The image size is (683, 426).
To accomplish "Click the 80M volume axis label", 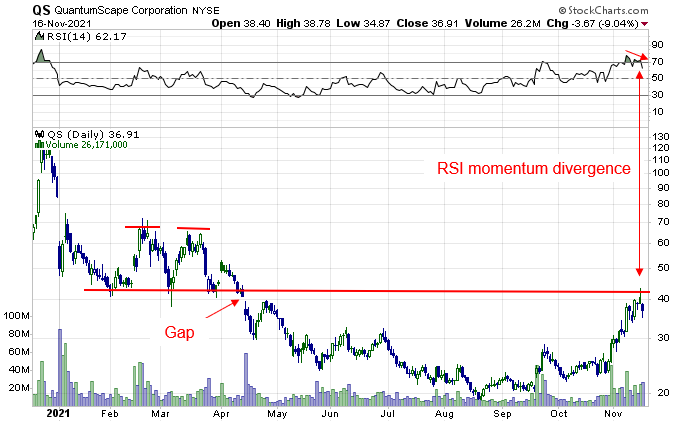I will pyautogui.click(x=19, y=334).
